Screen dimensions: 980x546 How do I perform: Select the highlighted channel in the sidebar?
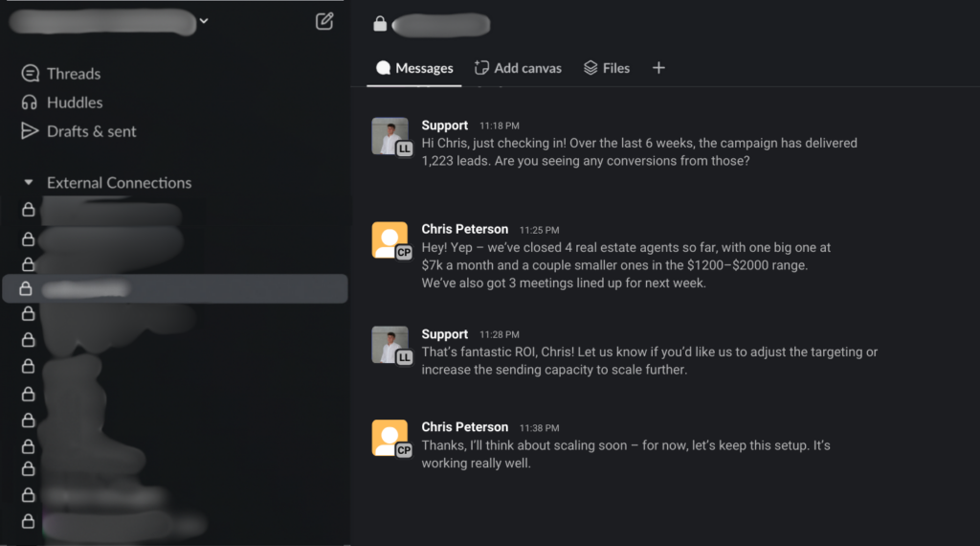click(x=174, y=288)
